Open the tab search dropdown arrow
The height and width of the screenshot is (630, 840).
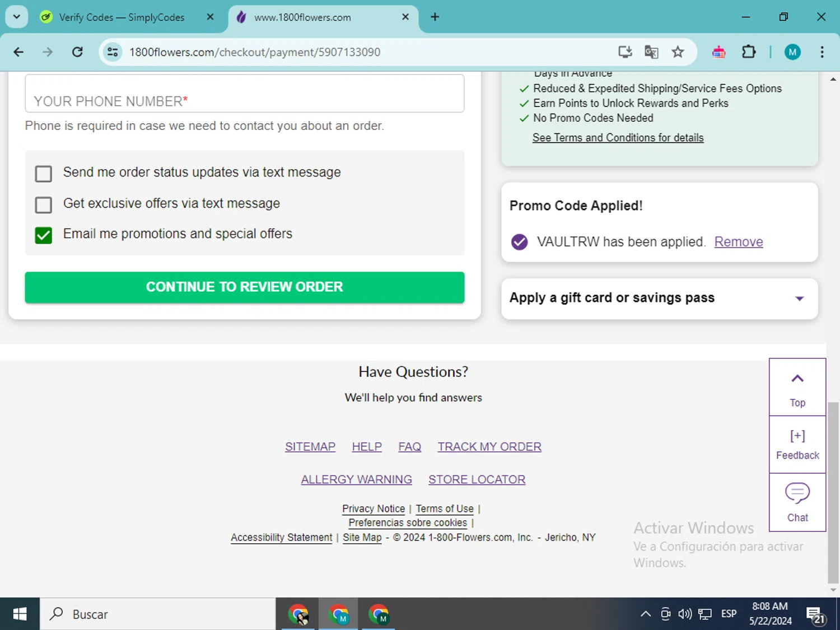tap(17, 17)
